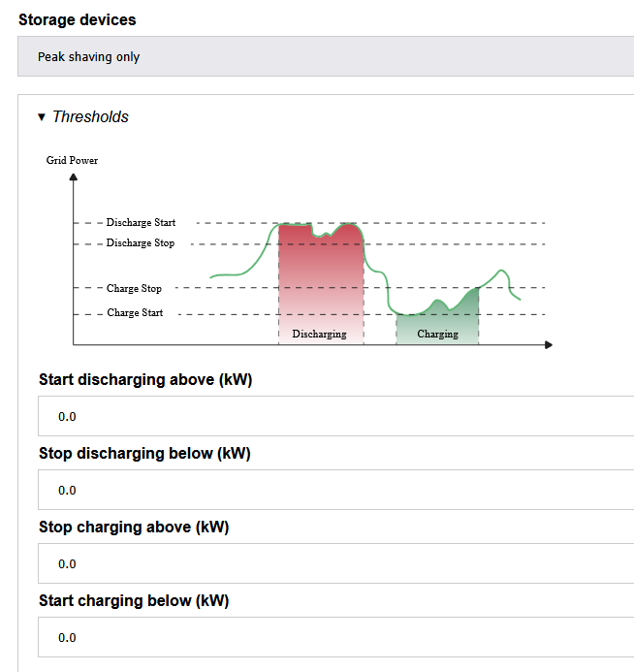Click the Thresholds section title text

pos(90,117)
